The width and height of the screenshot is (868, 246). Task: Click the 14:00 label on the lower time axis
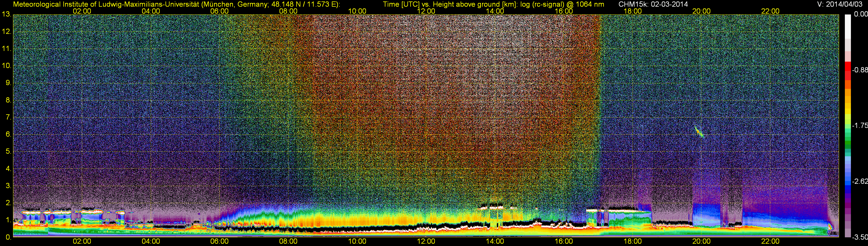click(x=495, y=241)
